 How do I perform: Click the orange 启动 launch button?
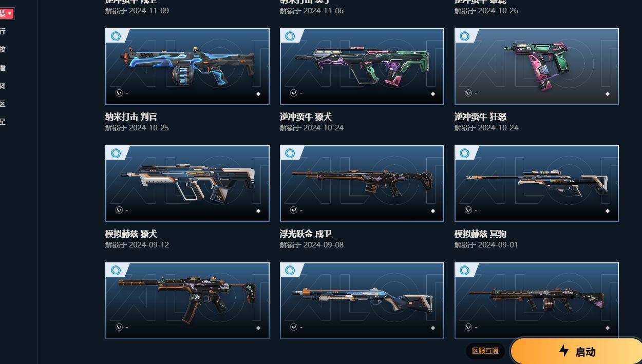click(576, 351)
